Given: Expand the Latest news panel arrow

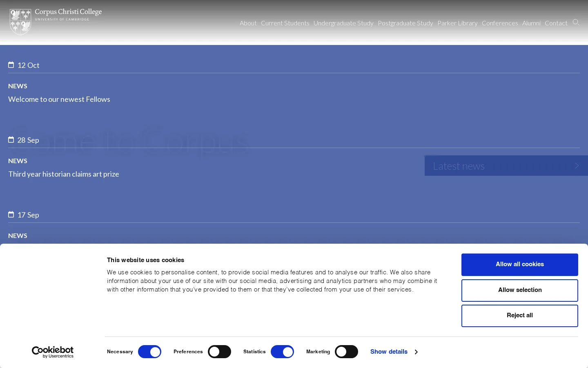Looking at the screenshot, I should (577, 166).
